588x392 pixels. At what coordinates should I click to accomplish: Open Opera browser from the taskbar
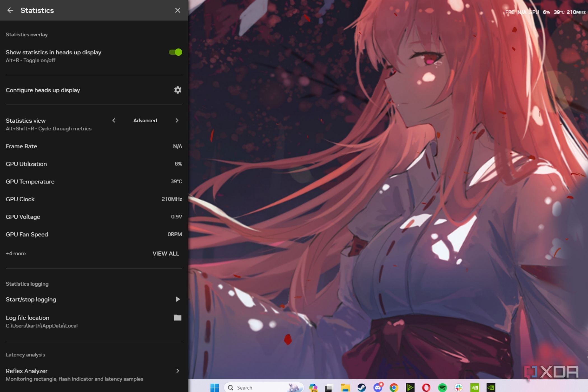coord(426,388)
